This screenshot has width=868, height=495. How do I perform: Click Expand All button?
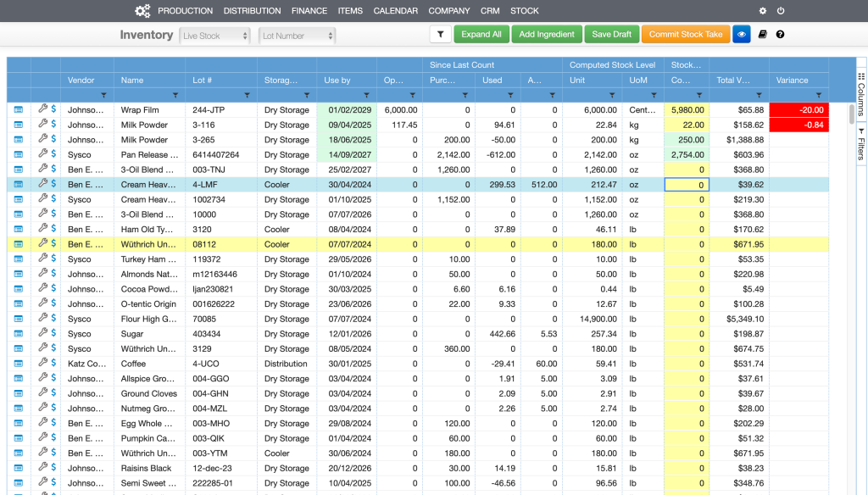click(481, 35)
